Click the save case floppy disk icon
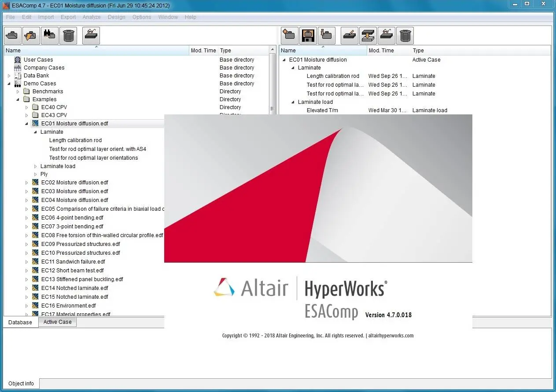This screenshot has width=556, height=392. pos(308,36)
